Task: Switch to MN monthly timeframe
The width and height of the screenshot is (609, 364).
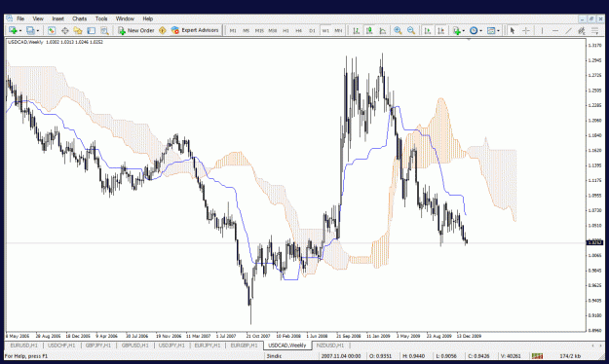Action: pyautogui.click(x=338, y=30)
